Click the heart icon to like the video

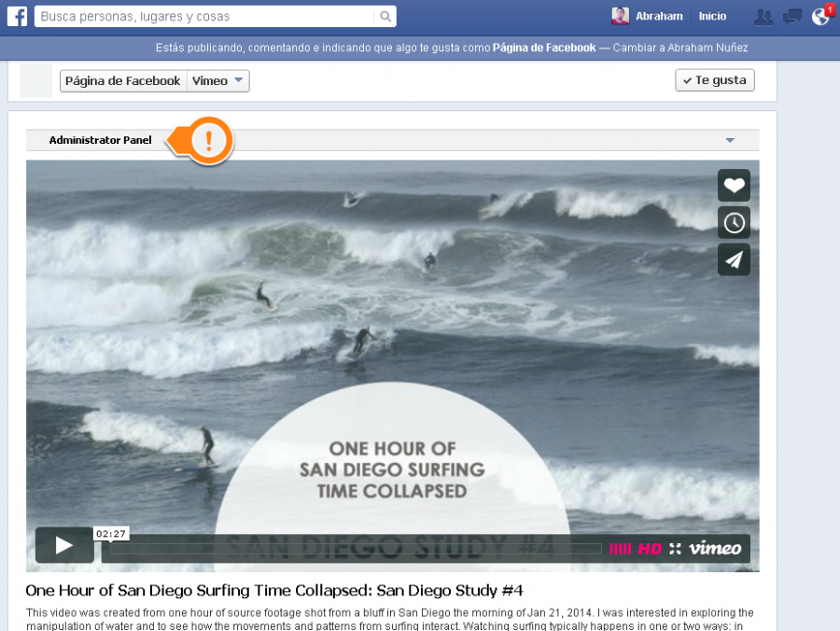(x=734, y=185)
